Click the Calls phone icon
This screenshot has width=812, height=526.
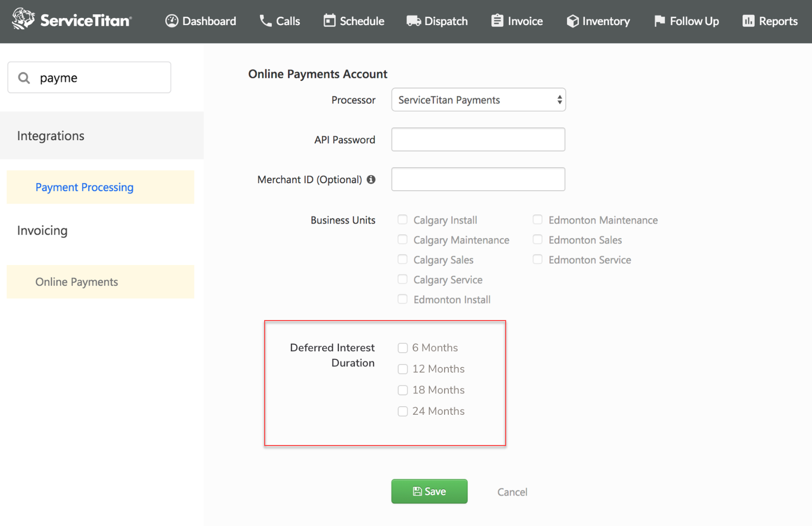pos(266,21)
